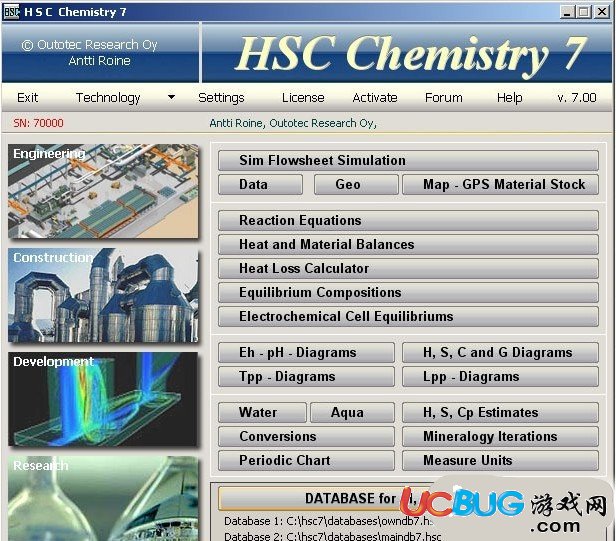The width and height of the screenshot is (616, 541).
Task: Open the Settings menu
Action: tap(221, 97)
